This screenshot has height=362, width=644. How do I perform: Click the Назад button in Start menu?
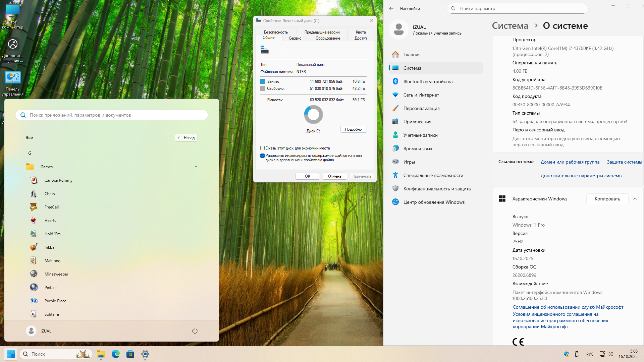(186, 138)
